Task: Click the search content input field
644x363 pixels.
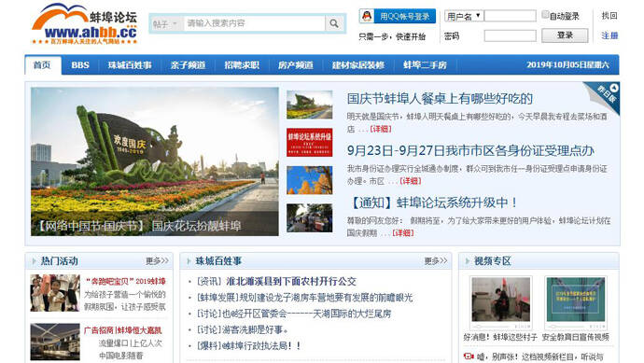Action: pos(255,23)
